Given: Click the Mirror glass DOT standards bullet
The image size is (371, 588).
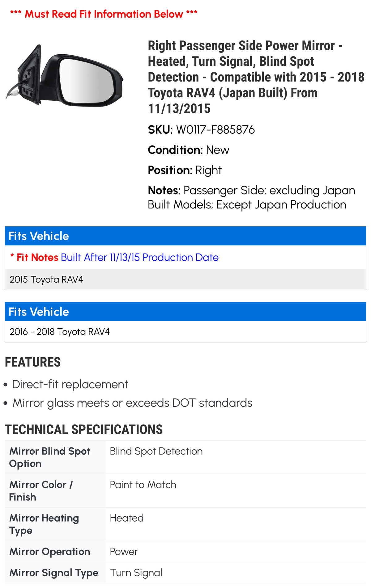Looking at the screenshot, I should [x=132, y=403].
